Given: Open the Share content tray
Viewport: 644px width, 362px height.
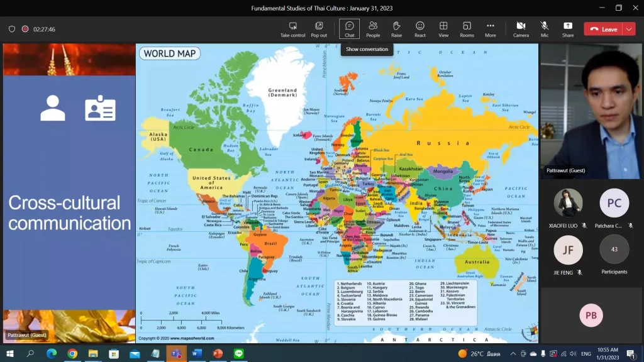Looking at the screenshot, I should tap(568, 28).
